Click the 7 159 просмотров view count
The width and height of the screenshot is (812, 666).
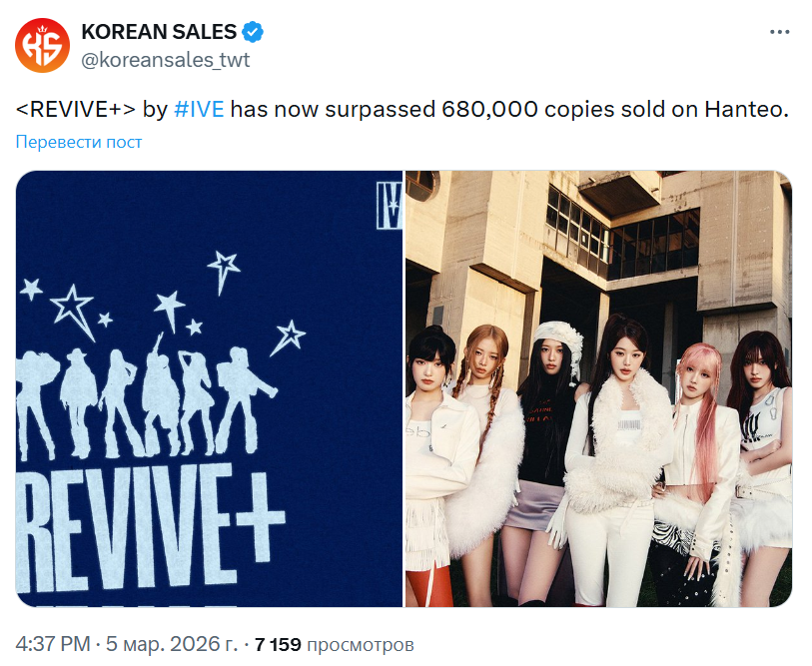click(335, 645)
